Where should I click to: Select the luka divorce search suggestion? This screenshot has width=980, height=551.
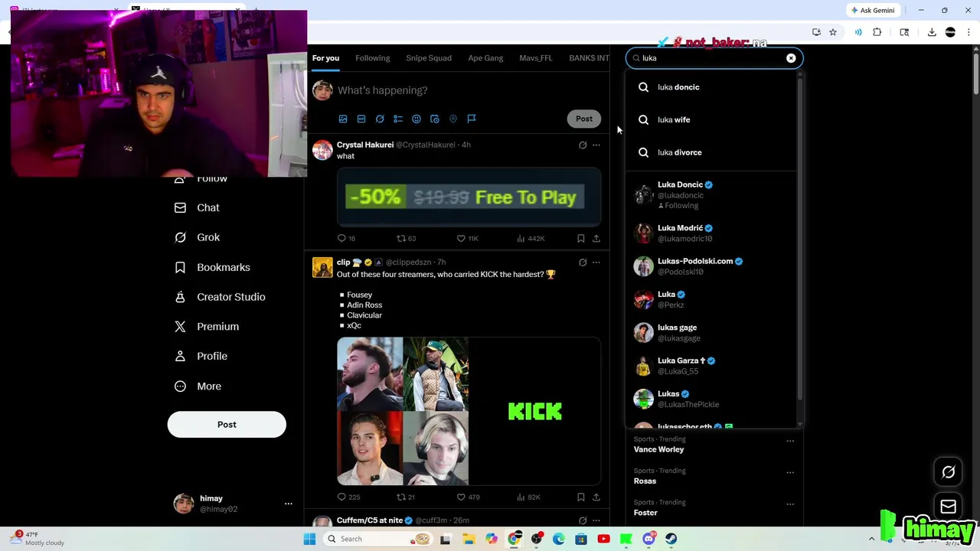coord(712,152)
